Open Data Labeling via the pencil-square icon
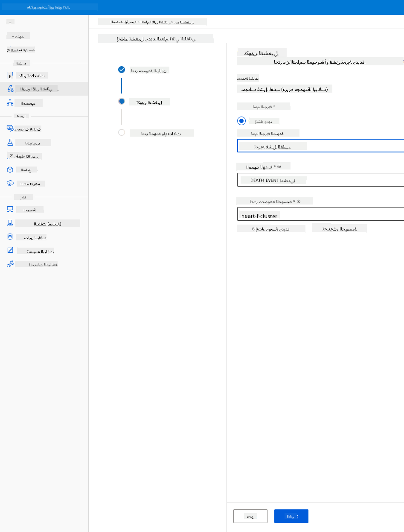This screenshot has height=532, width=404. click(11, 251)
